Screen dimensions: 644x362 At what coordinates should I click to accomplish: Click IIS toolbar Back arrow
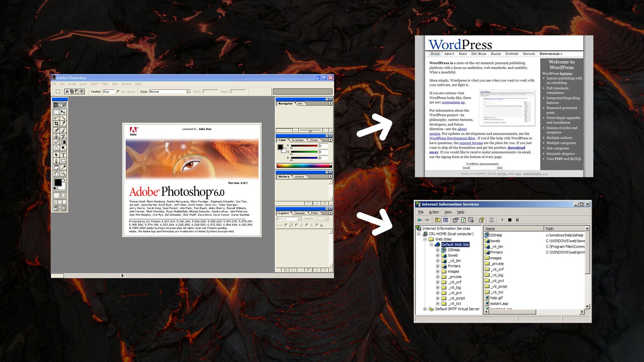[x=419, y=220]
